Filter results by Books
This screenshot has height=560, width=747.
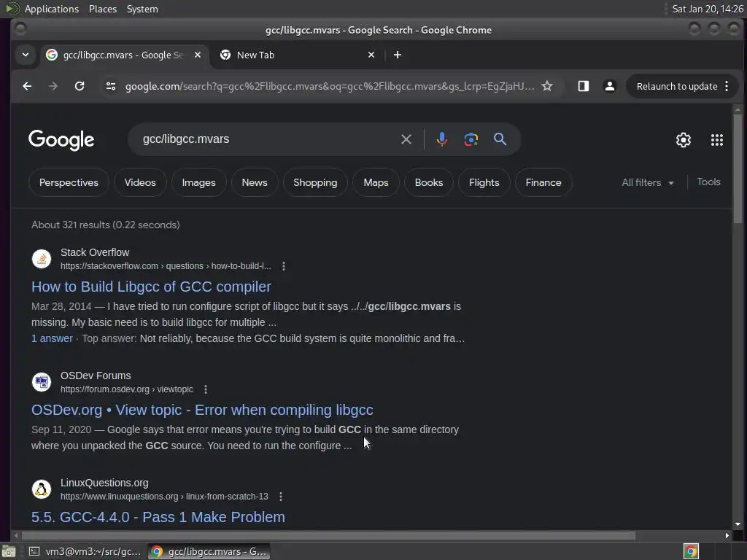429,182
